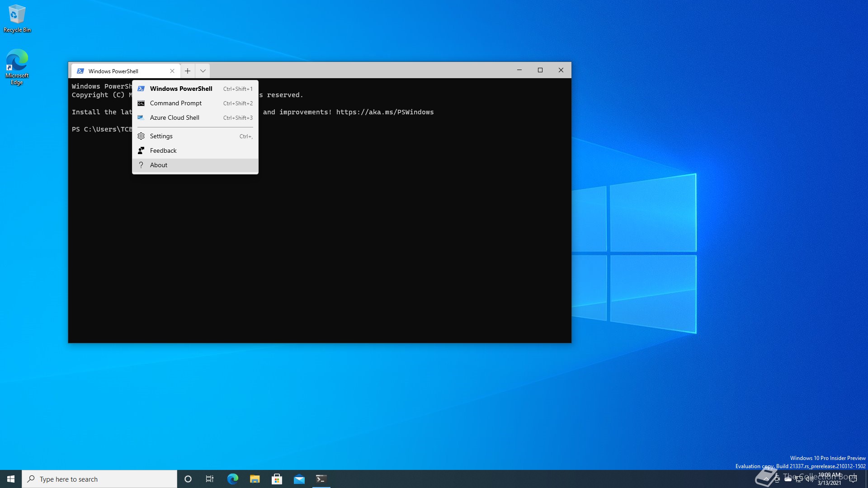The image size is (868, 488).
Task: Focus the taskbar search box
Action: point(99,479)
